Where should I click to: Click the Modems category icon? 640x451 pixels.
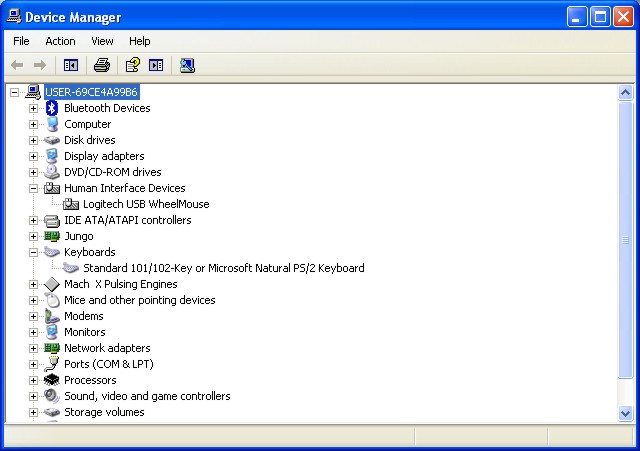click(52, 316)
